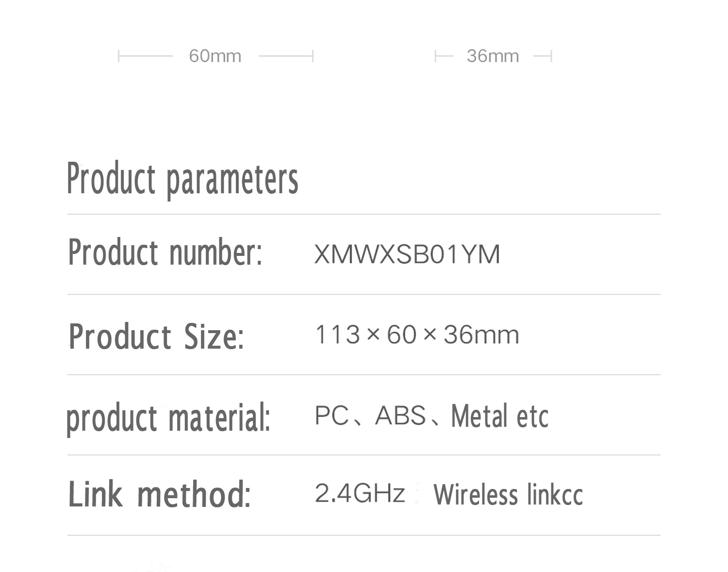Click the 60mm dimension label
Screen dimensions: 728x572
[x=215, y=56]
